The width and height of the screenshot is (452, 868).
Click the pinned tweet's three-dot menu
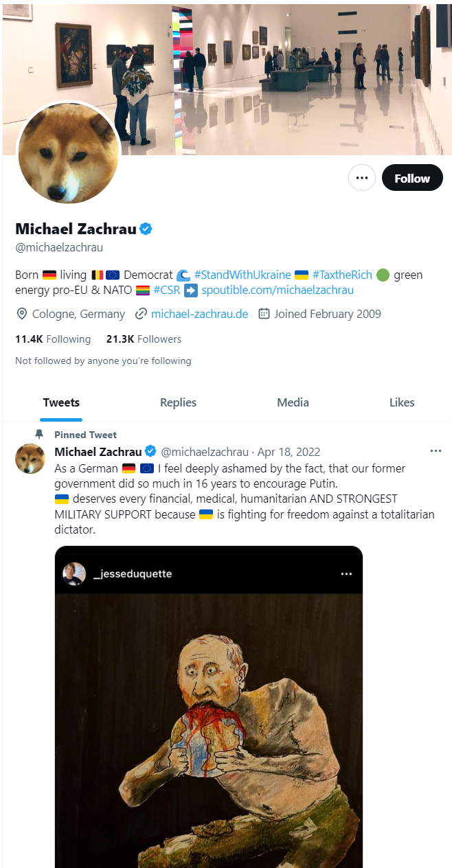436,451
